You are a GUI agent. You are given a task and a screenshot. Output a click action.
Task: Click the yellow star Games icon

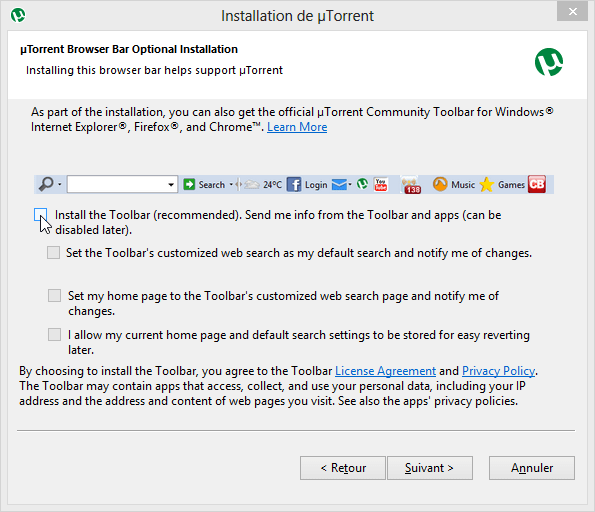point(486,185)
